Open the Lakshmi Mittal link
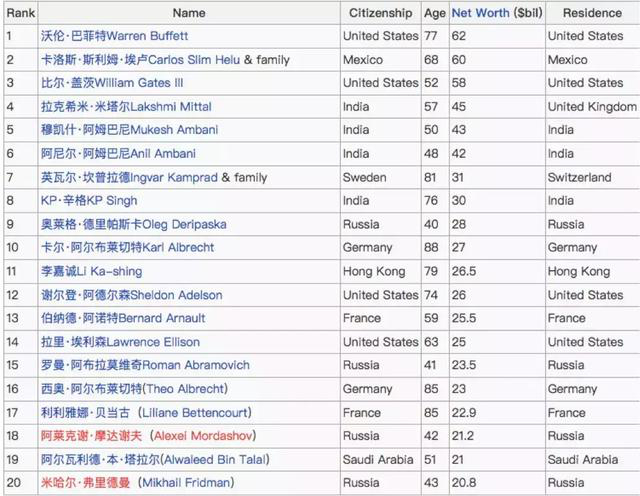 coord(126,107)
